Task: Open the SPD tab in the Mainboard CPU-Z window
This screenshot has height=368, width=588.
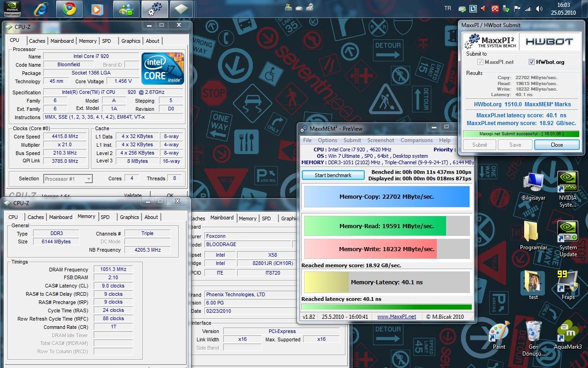Action: click(x=266, y=218)
